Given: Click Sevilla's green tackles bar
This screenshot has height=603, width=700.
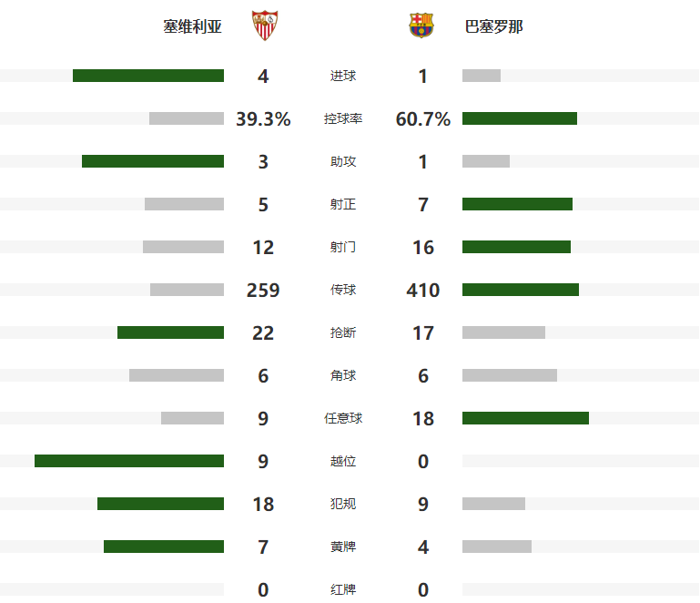Looking at the screenshot, I should point(170,332).
